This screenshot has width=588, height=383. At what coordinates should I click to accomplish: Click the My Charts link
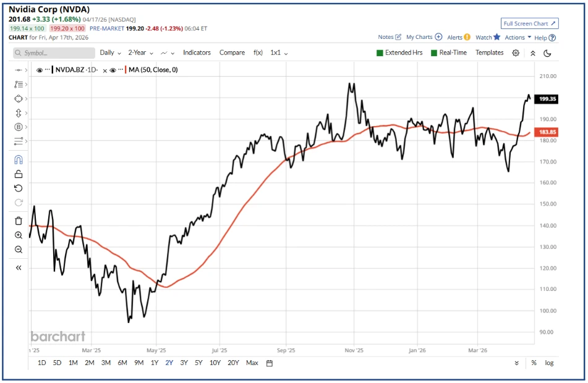(419, 37)
